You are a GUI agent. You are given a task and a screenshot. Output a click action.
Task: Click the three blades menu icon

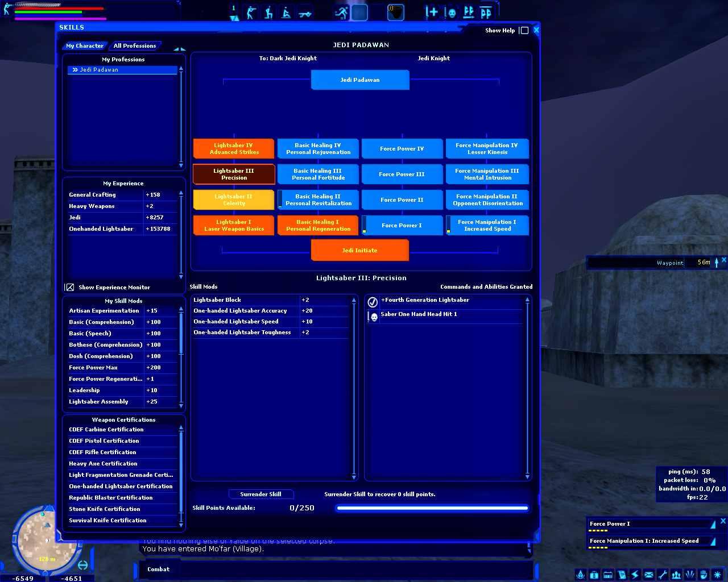pyautogui.click(x=690, y=575)
